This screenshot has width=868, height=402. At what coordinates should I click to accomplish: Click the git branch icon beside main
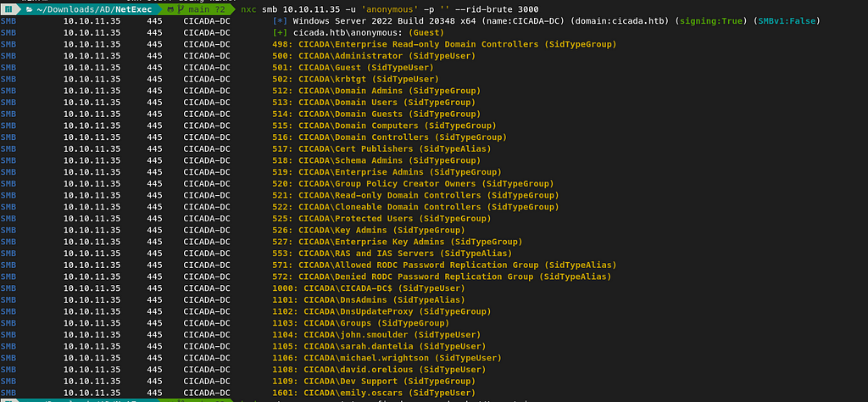tap(180, 9)
